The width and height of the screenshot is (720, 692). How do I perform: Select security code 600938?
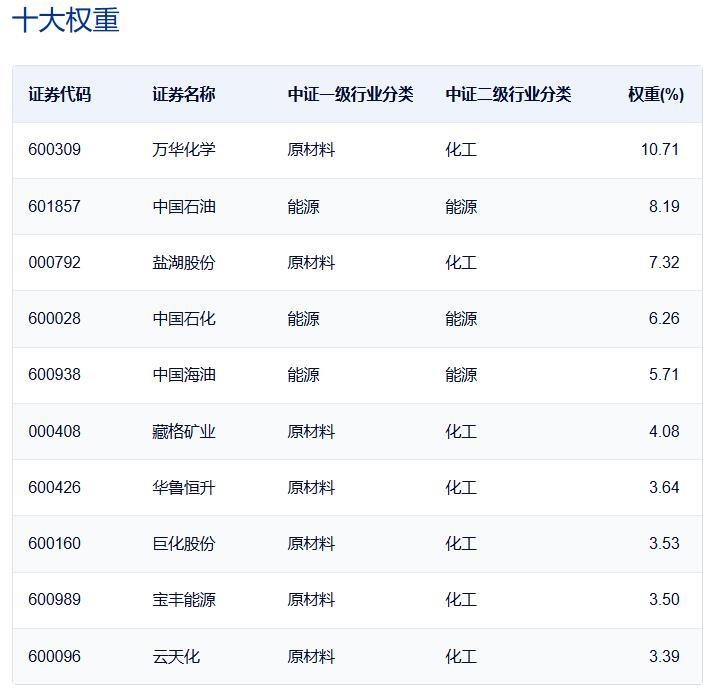pos(54,374)
